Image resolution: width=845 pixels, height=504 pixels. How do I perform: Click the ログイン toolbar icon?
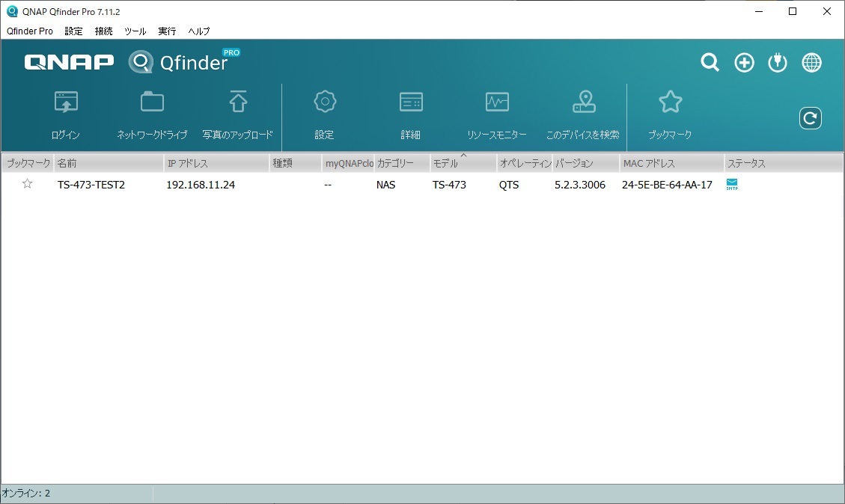[66, 101]
